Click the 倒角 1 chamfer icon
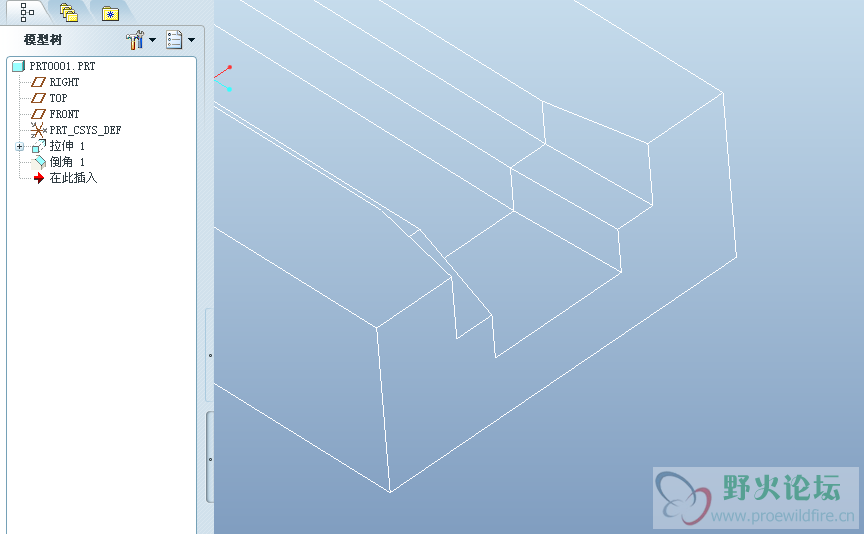This screenshot has width=864, height=534. [39, 162]
